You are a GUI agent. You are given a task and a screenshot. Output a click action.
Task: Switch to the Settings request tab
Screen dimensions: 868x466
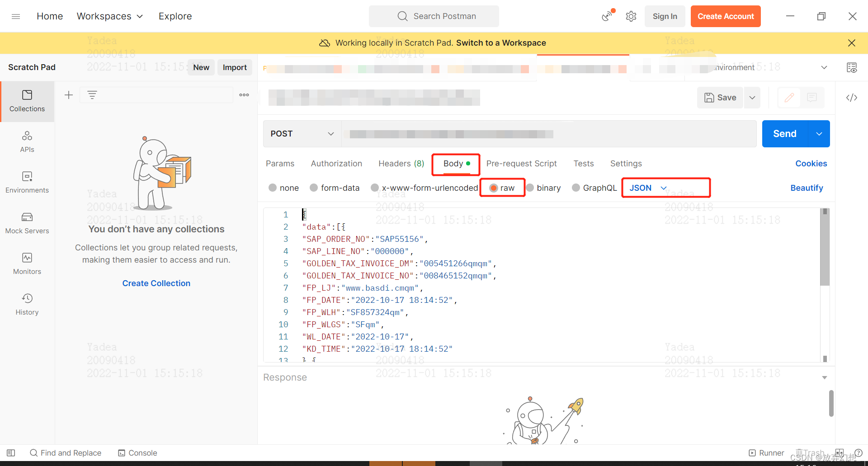click(626, 164)
